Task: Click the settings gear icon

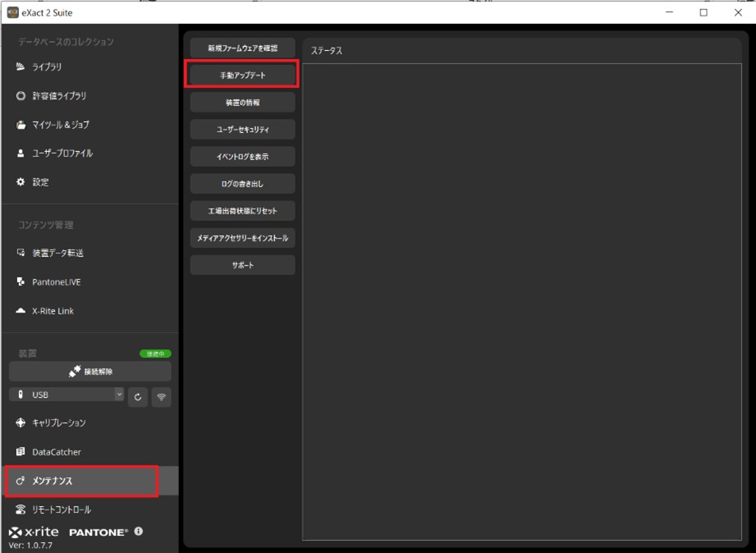Action: tap(21, 182)
